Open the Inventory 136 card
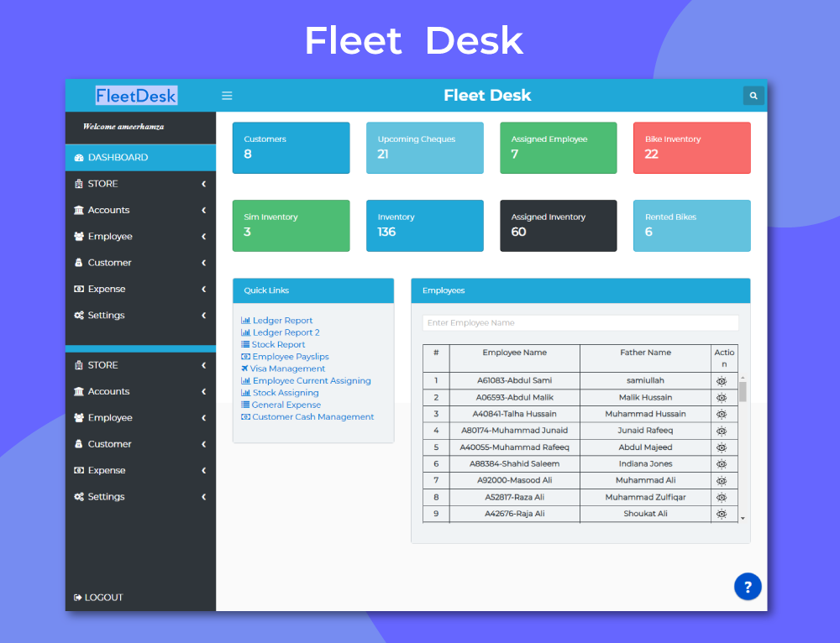 (425, 226)
